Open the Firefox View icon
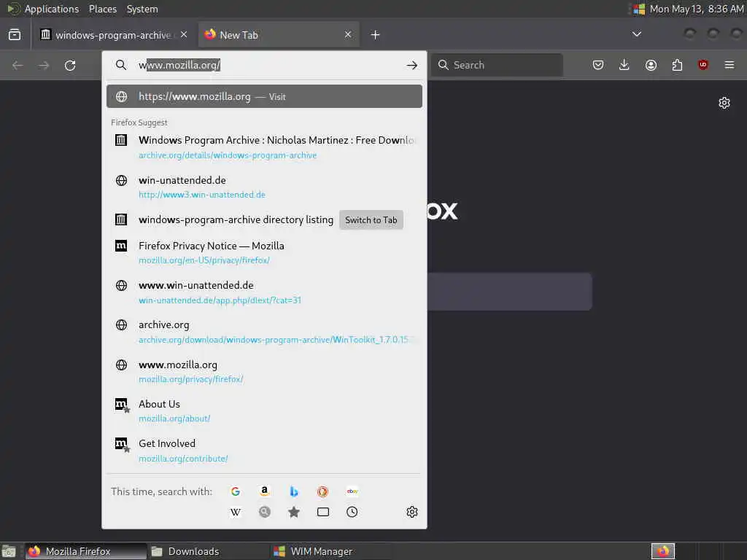 coord(15,35)
